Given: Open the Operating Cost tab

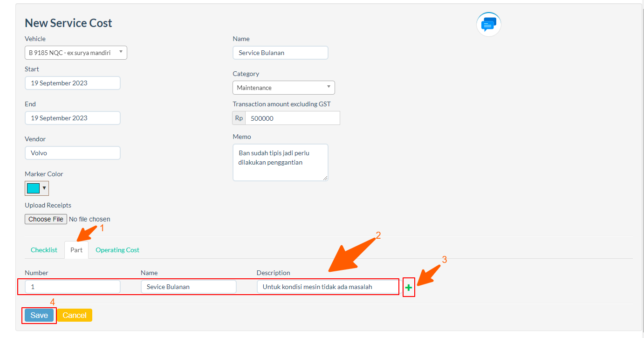Looking at the screenshot, I should [x=117, y=250].
